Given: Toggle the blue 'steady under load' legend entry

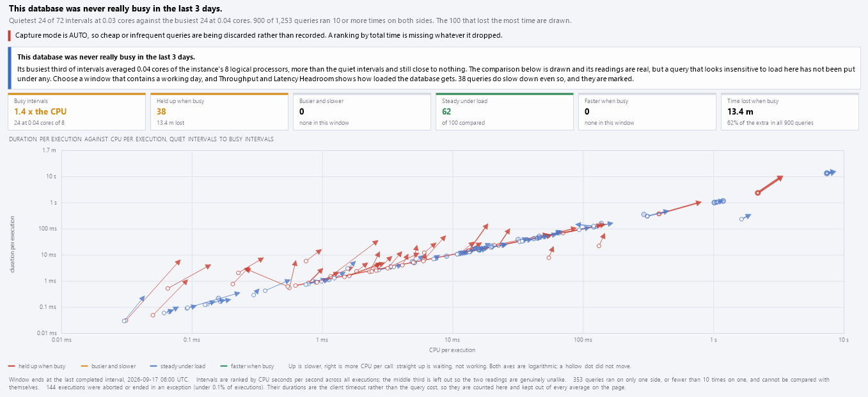Looking at the screenshot, I should tap(178, 366).
